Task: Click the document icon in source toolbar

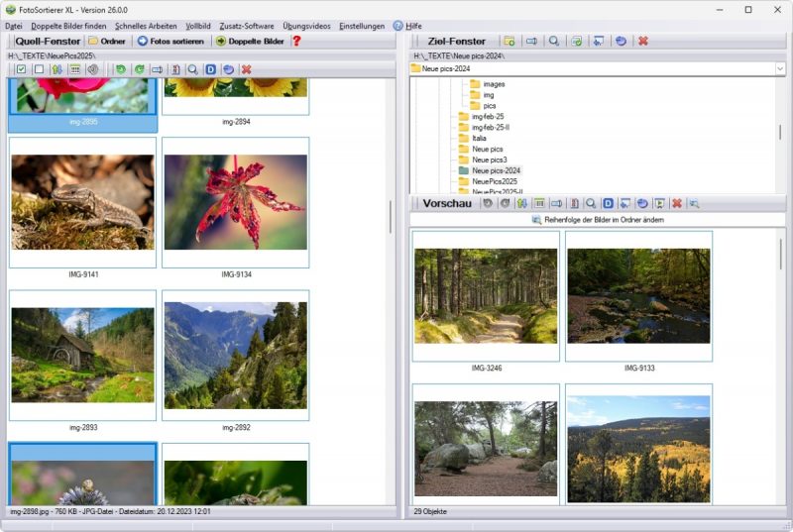Action: pos(175,69)
